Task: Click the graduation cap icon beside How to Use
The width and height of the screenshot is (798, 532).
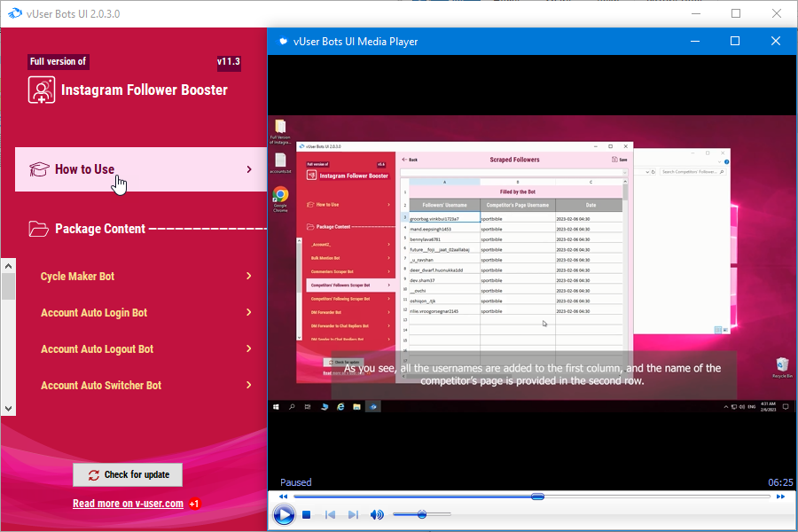Action: (39, 169)
